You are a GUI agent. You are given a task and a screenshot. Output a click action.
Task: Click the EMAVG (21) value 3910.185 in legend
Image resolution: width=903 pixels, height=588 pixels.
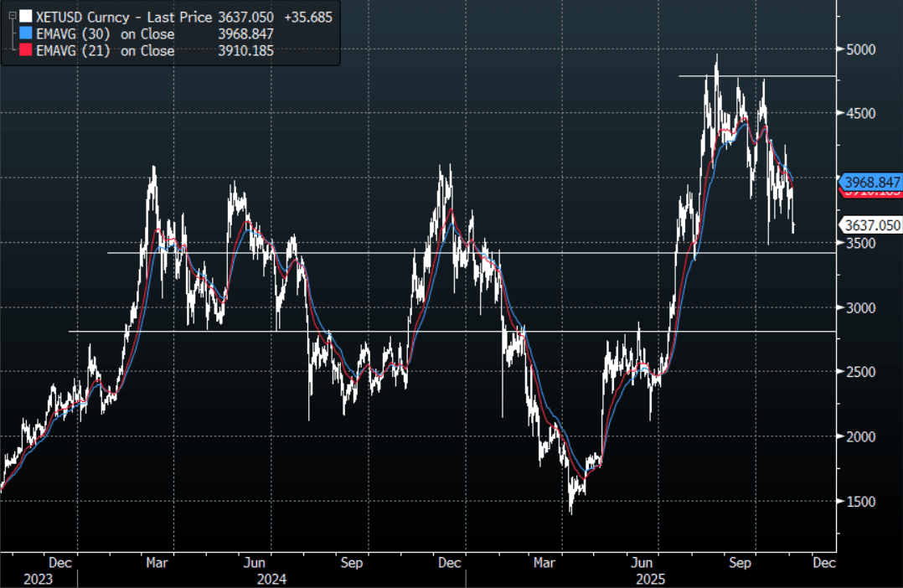(x=245, y=51)
